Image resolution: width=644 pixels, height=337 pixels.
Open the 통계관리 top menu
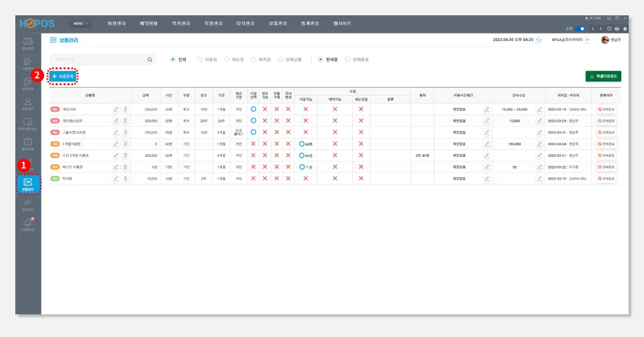coord(310,23)
